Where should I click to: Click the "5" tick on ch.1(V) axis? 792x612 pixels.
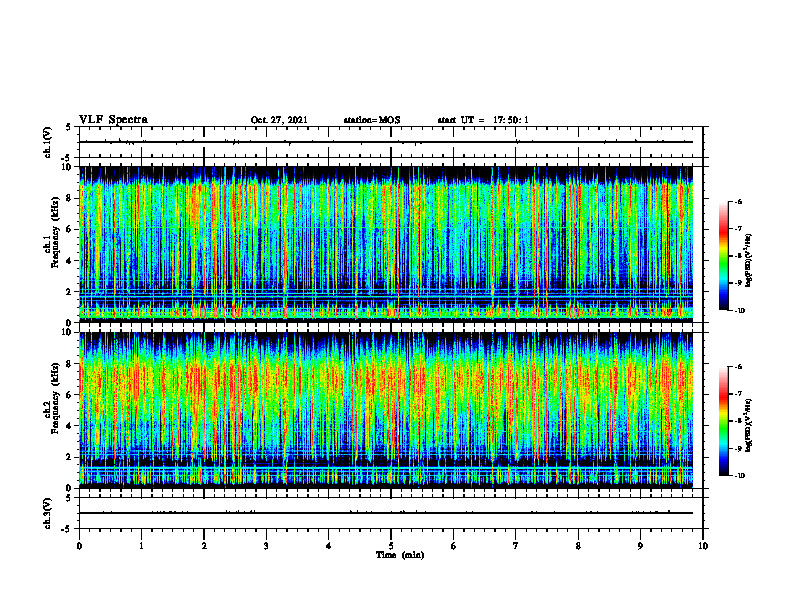(x=69, y=127)
